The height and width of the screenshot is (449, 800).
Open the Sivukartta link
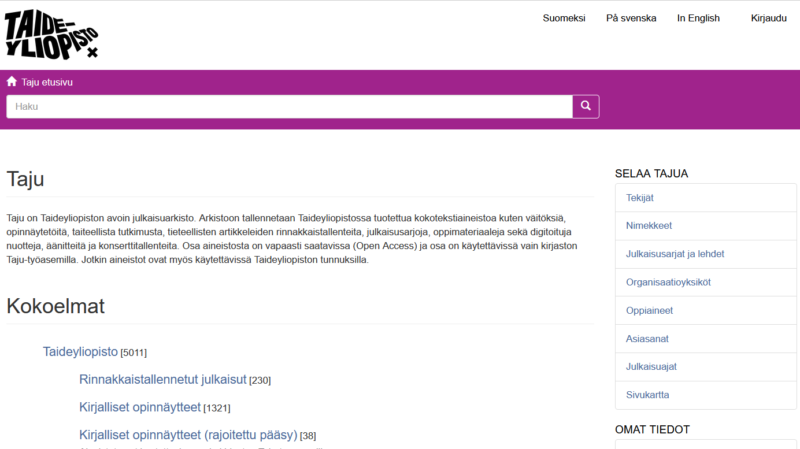pos(648,394)
